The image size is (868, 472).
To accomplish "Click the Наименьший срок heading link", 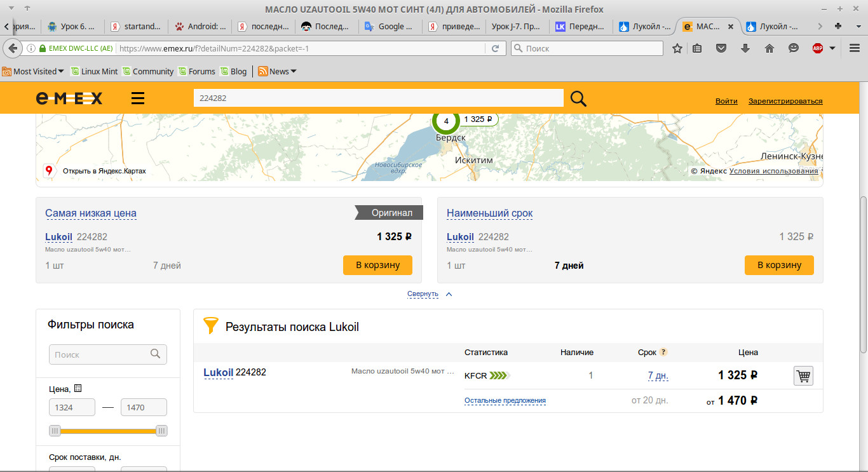I will [490, 213].
